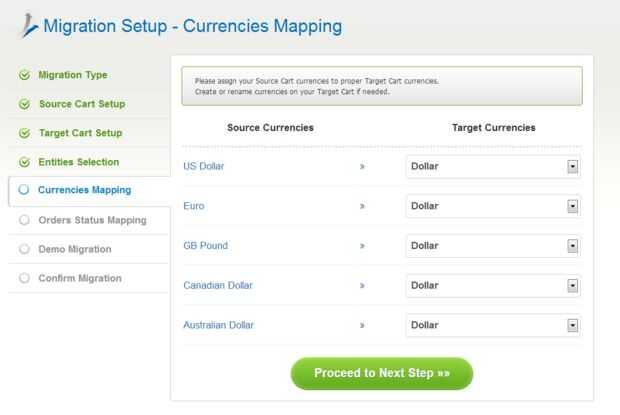Open the Entities Selection step
The width and height of the screenshot is (620, 415).
[x=78, y=162]
